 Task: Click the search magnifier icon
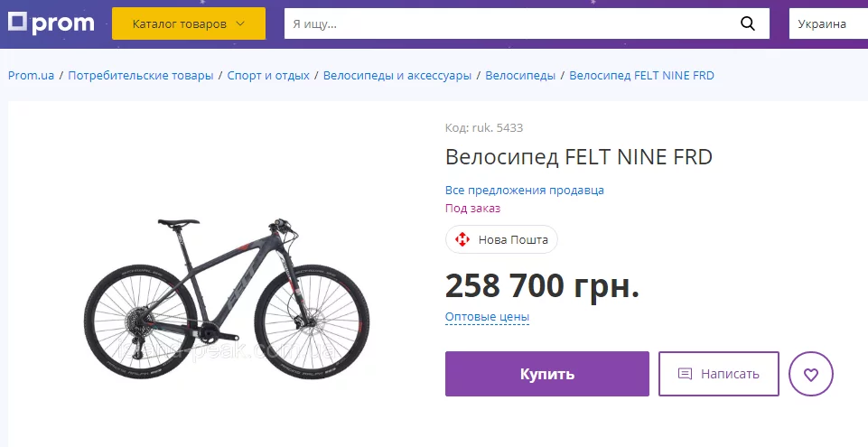click(x=748, y=23)
